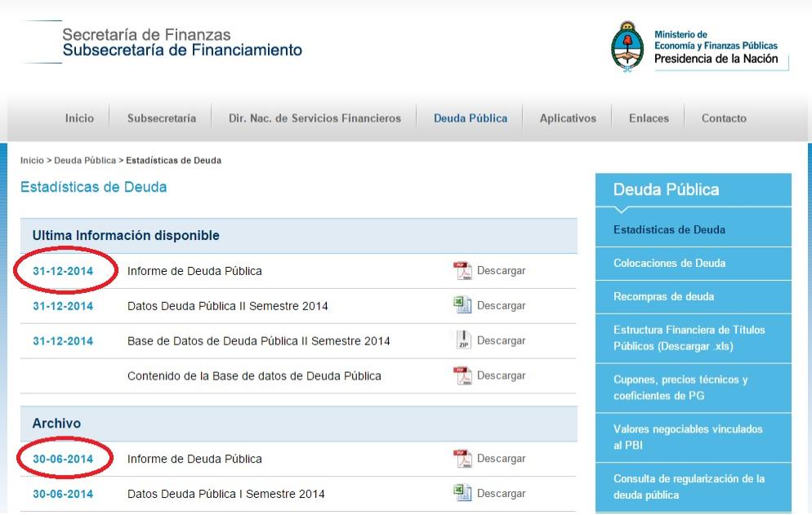Click PDF icon for Informe de Deuda Pública 31-12-2014
Screen dimensions: 812x515
pos(462,271)
